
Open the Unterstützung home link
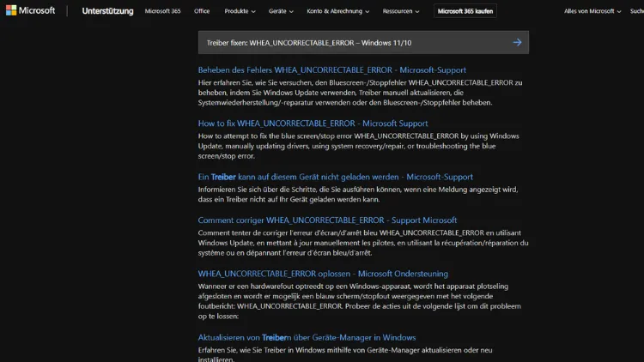click(x=107, y=11)
